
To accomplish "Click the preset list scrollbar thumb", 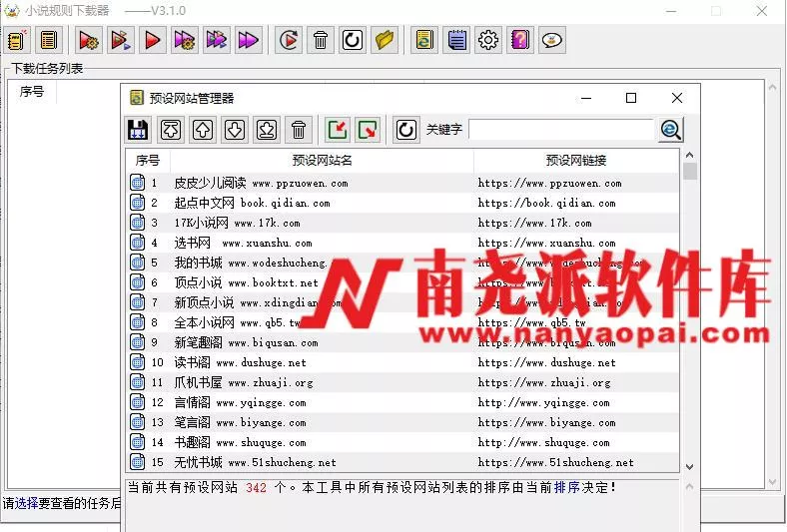I will pos(690,171).
